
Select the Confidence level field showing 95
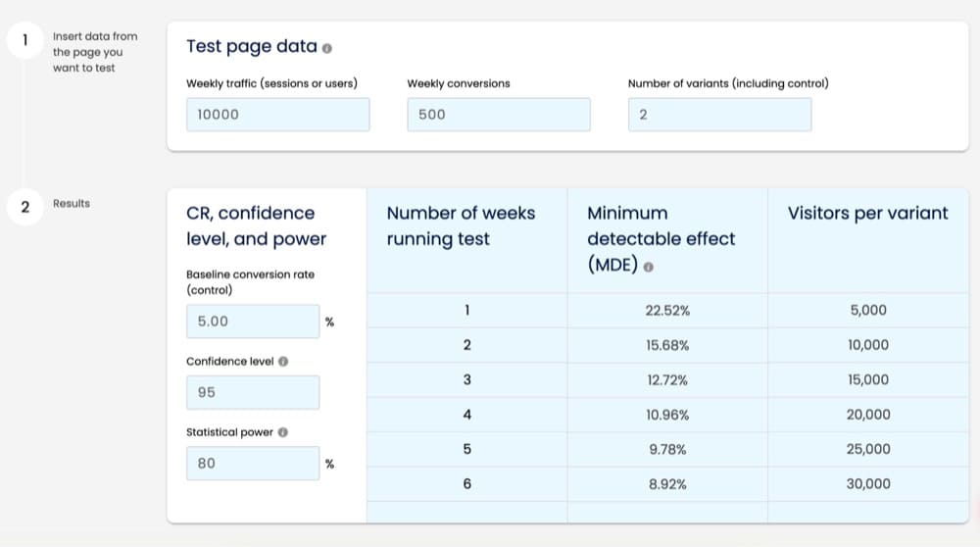[x=253, y=392]
